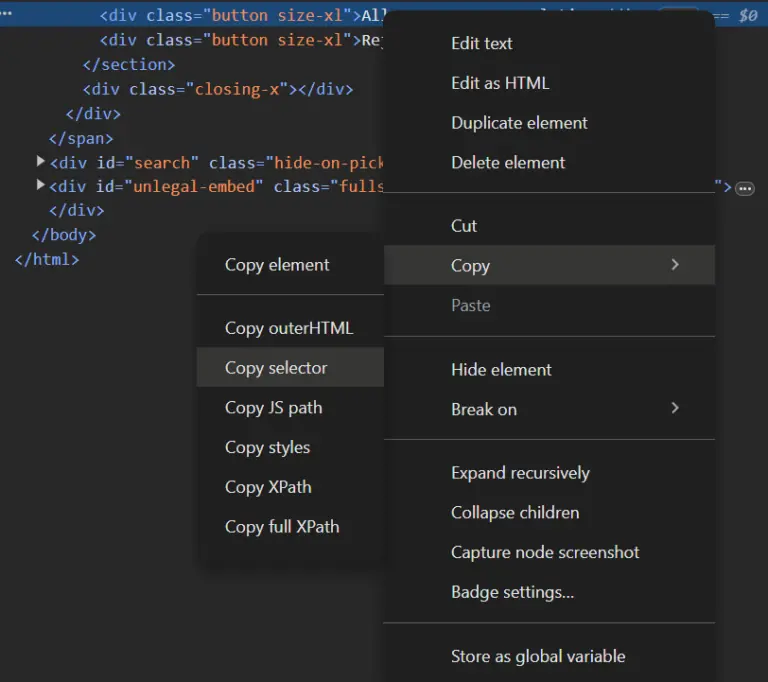The height and width of the screenshot is (682, 768).
Task: Choose Store as global variable
Action: 549,656
